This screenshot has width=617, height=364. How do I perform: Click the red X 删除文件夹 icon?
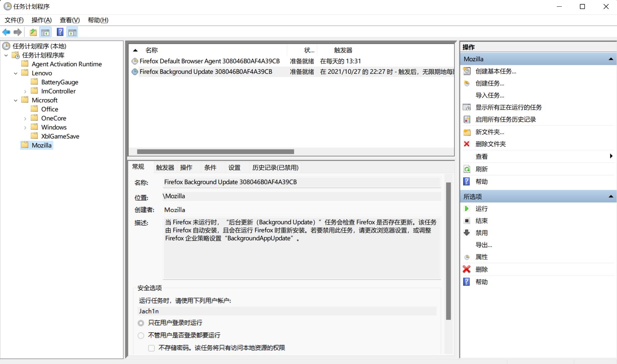point(467,144)
